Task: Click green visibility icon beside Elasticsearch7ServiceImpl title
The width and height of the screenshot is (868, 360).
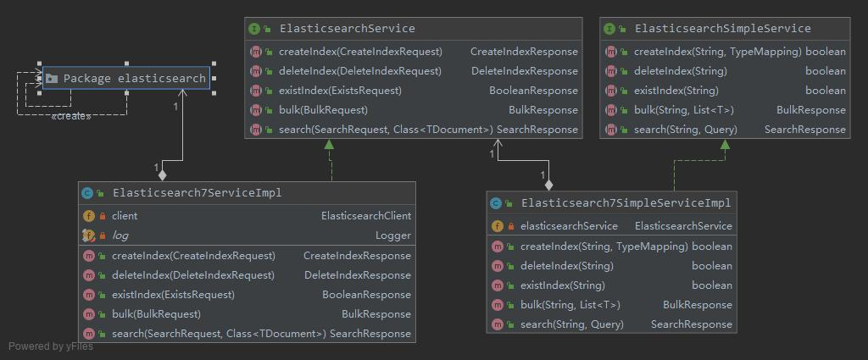Action: 100,193
